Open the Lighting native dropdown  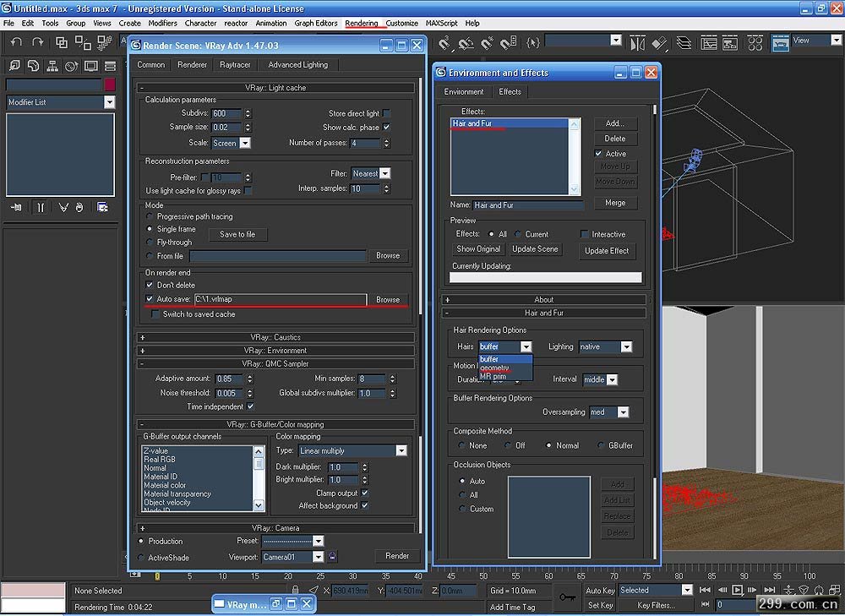pyautogui.click(x=626, y=346)
